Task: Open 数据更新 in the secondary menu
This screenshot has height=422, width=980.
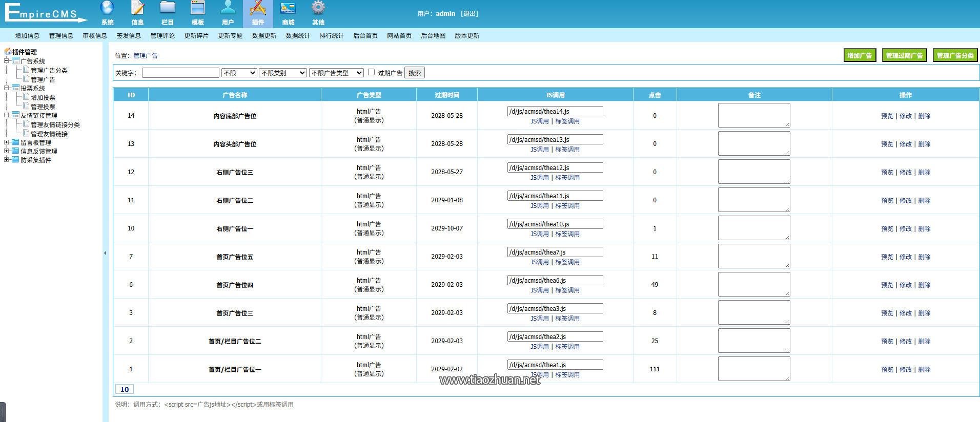Action: point(264,36)
